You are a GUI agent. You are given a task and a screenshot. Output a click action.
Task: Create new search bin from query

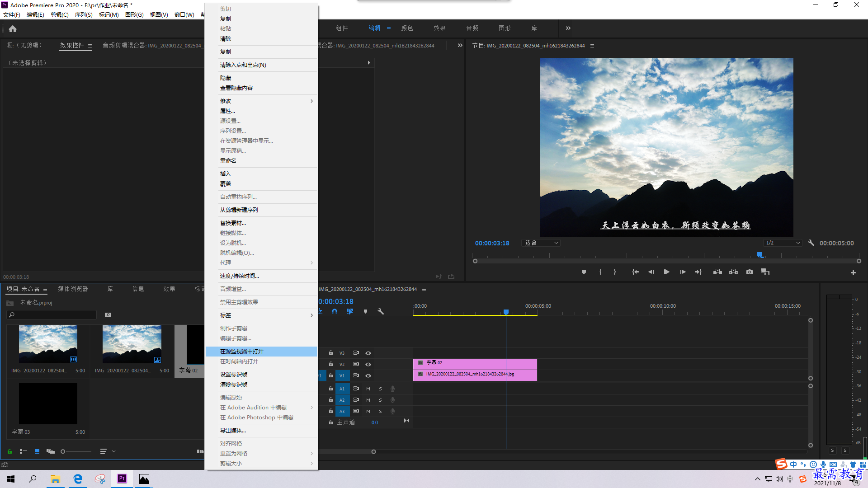[x=108, y=314]
